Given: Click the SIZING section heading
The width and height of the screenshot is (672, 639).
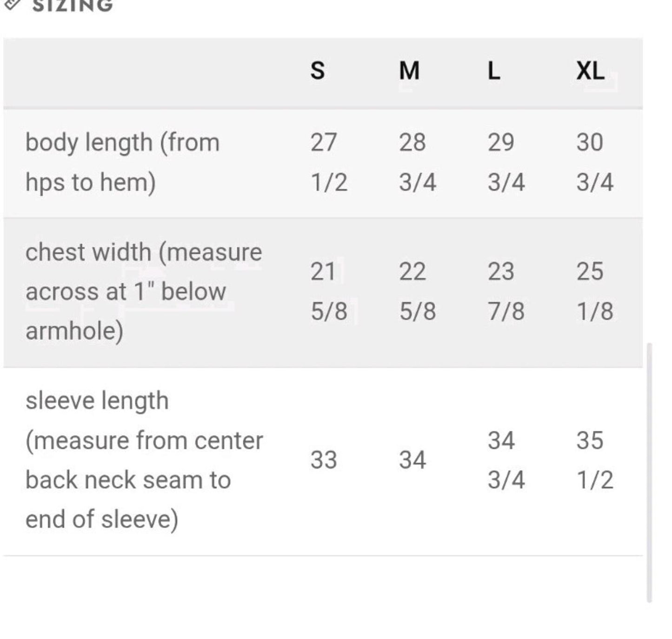Looking at the screenshot, I should [73, 6].
